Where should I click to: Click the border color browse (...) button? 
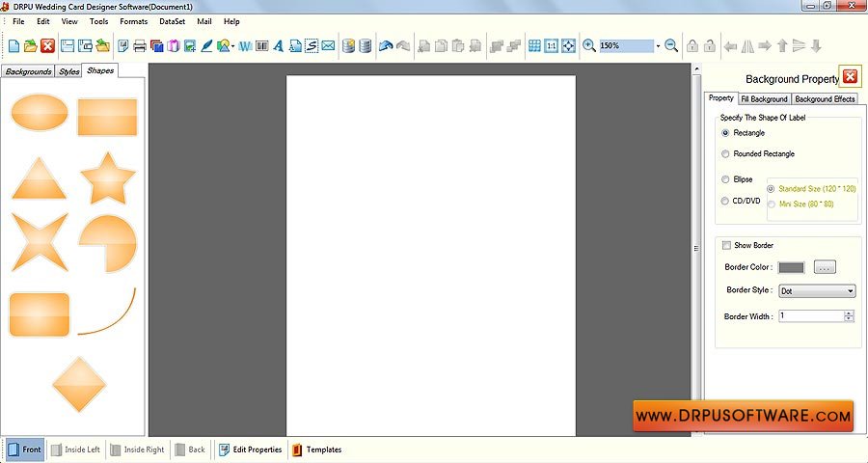[x=825, y=267]
